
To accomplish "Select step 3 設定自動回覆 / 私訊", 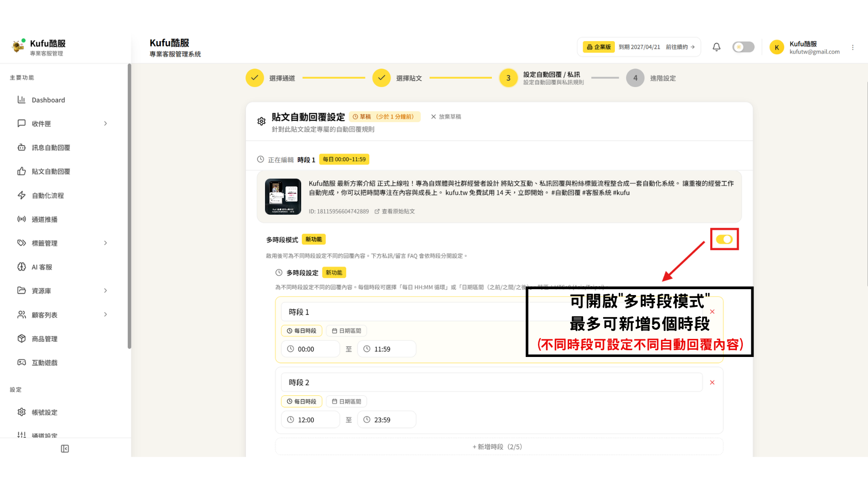I will point(542,78).
